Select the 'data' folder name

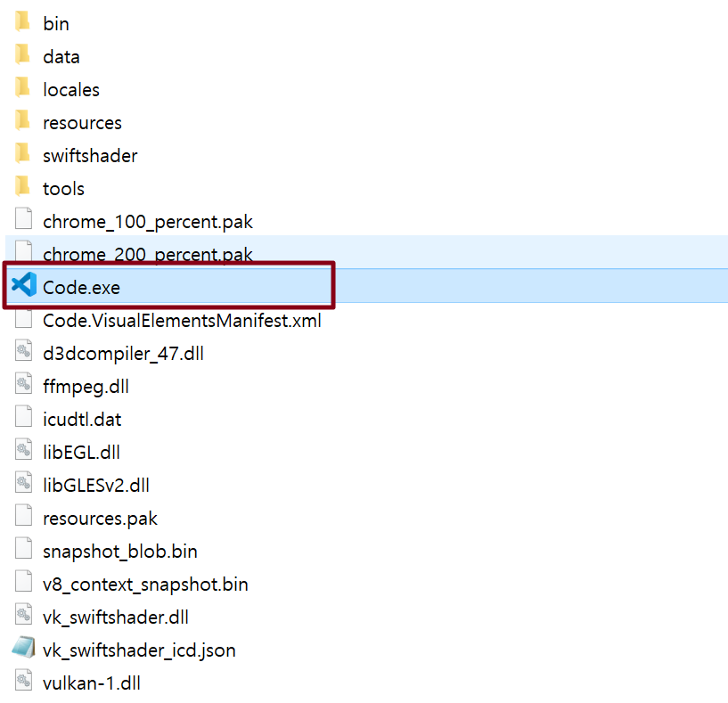(x=61, y=57)
